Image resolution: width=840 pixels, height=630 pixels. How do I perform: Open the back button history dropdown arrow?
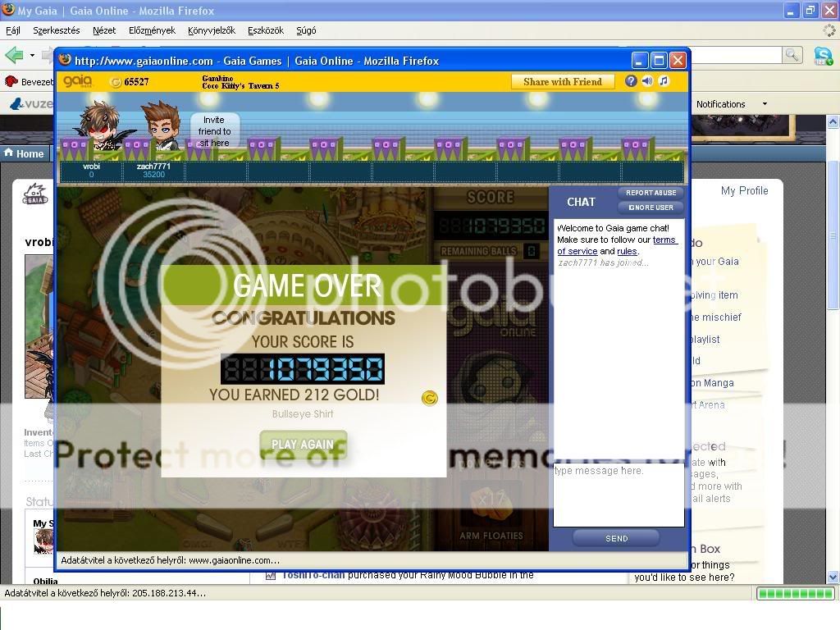coord(32,56)
